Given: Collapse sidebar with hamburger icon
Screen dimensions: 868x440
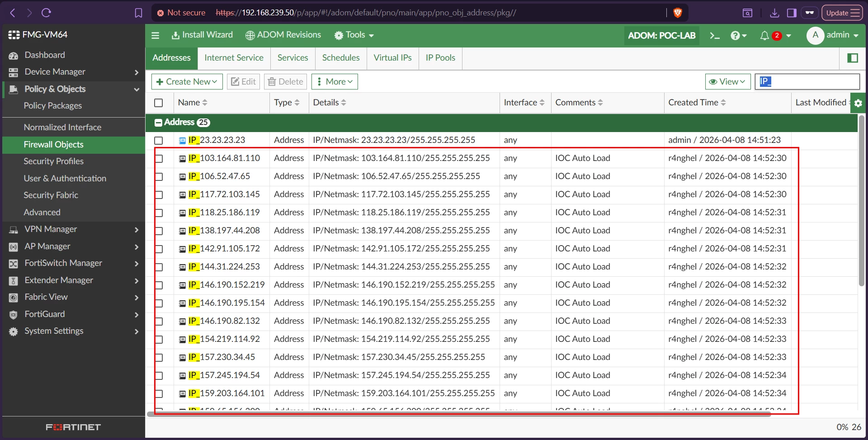Looking at the screenshot, I should (155, 35).
